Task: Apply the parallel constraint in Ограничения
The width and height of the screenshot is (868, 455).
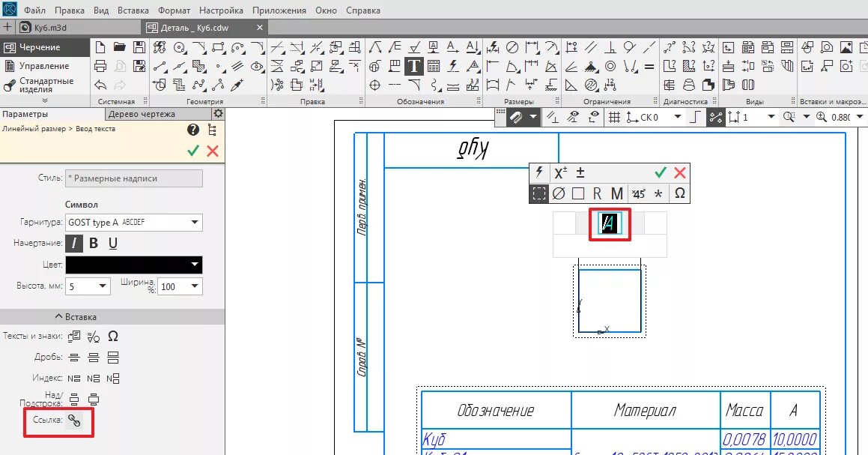Action: (x=591, y=48)
